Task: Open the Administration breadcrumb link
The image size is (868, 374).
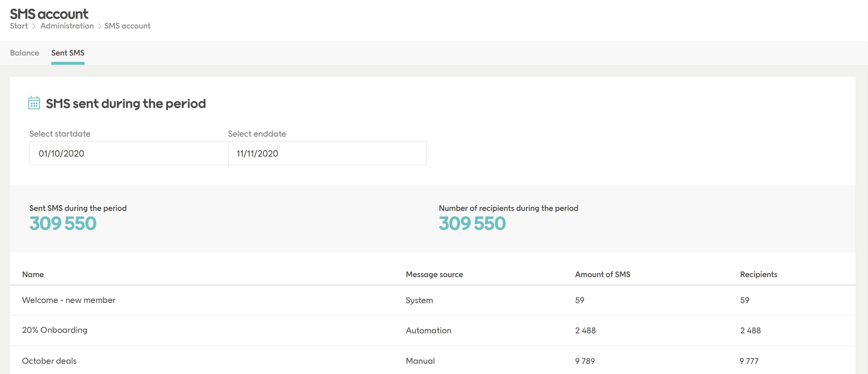Action: pyautogui.click(x=67, y=26)
